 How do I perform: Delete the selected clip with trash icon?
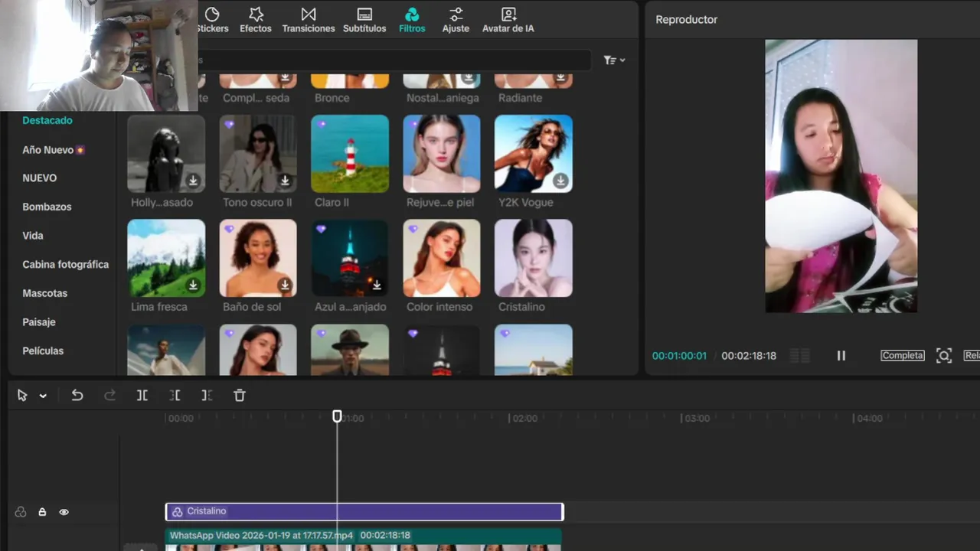(x=240, y=396)
